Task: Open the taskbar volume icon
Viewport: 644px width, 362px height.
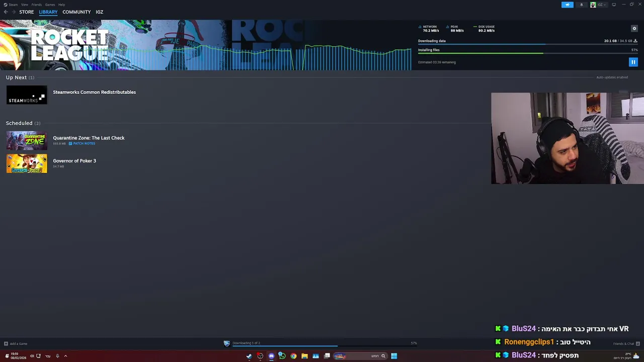Action: click(32, 356)
